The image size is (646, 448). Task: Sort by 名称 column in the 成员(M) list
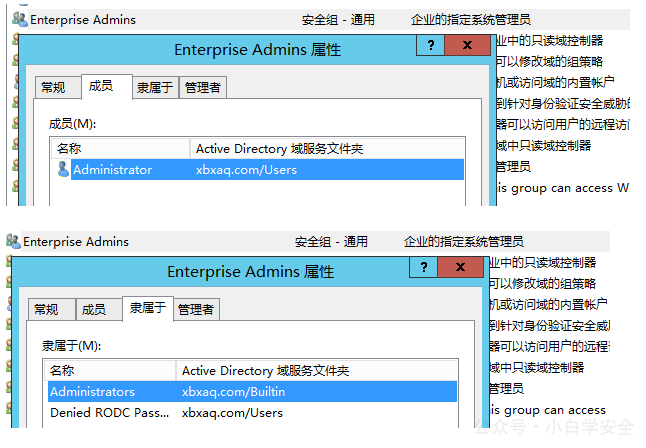click(x=121, y=148)
